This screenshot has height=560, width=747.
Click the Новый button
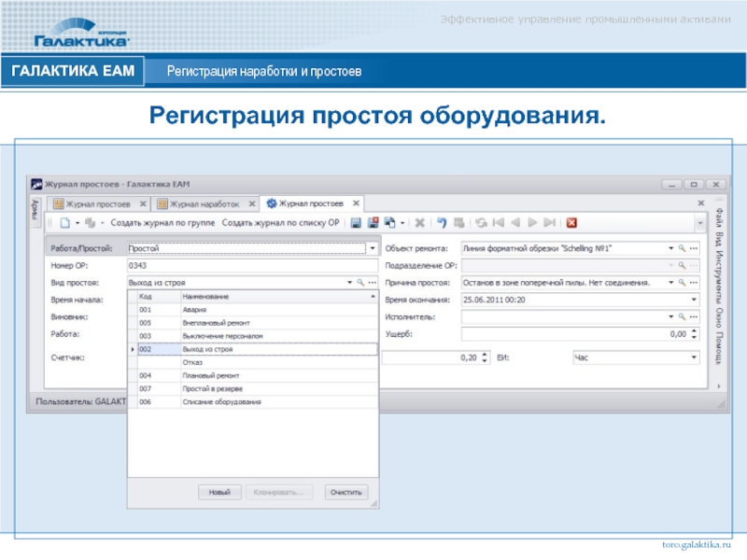[218, 492]
